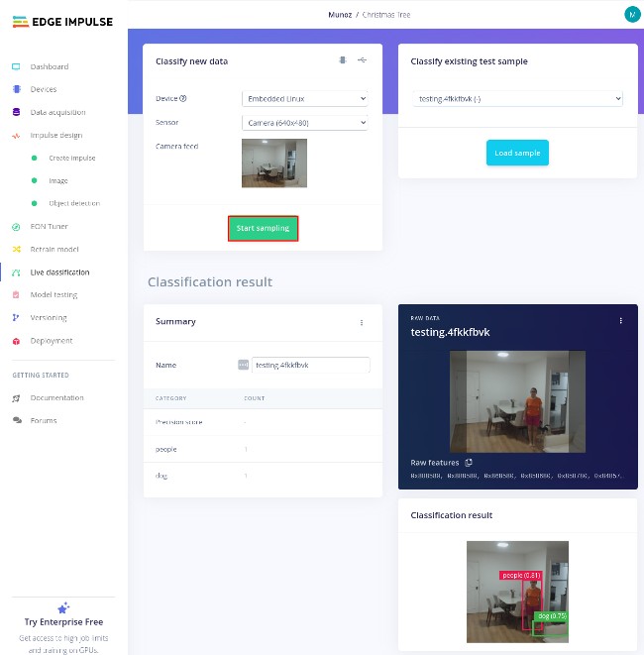Click the Data acquisition database icon
The height and width of the screenshot is (655, 644).
coord(16,112)
